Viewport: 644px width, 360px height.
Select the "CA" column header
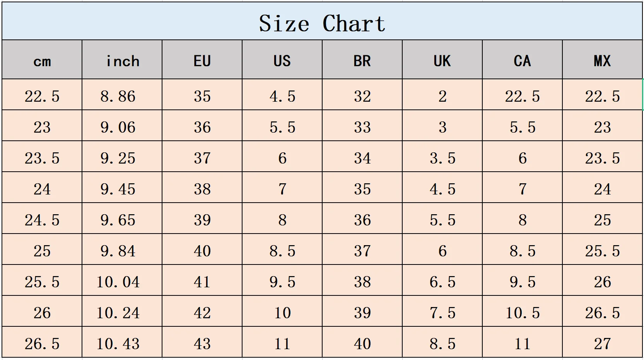(522, 61)
